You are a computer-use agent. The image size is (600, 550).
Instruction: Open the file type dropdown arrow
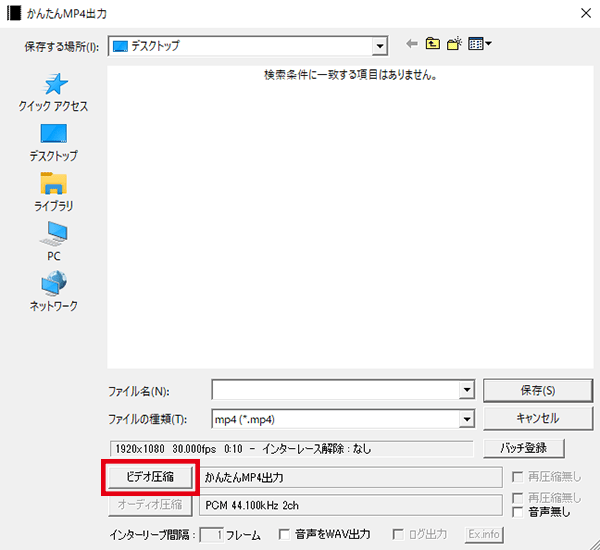(467, 419)
